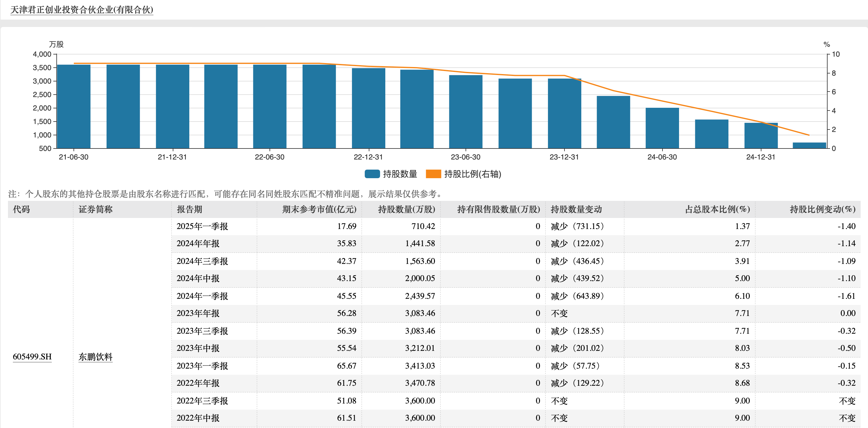Viewport: 868px width, 428px height.
Task: Sort by 报告期 column header
Action: [x=189, y=209]
